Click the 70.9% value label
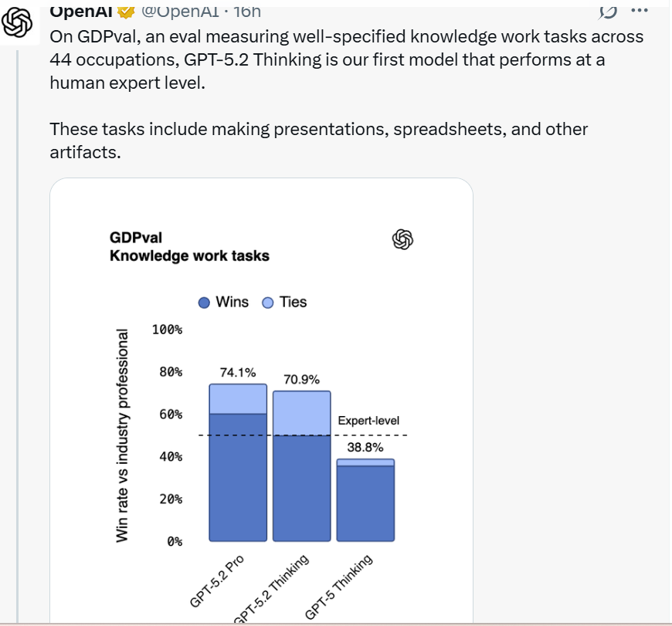The width and height of the screenshot is (672, 626). pos(301,379)
